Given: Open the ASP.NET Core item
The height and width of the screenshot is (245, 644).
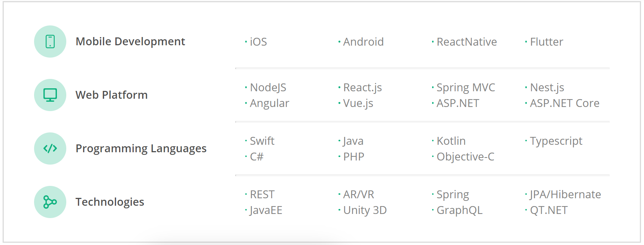Looking at the screenshot, I should tap(564, 103).
